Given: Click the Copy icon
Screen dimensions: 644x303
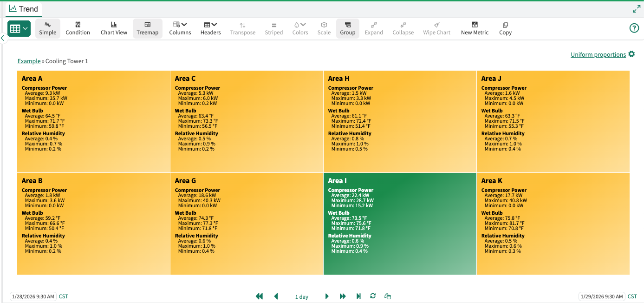Looking at the screenshot, I should click(505, 28).
